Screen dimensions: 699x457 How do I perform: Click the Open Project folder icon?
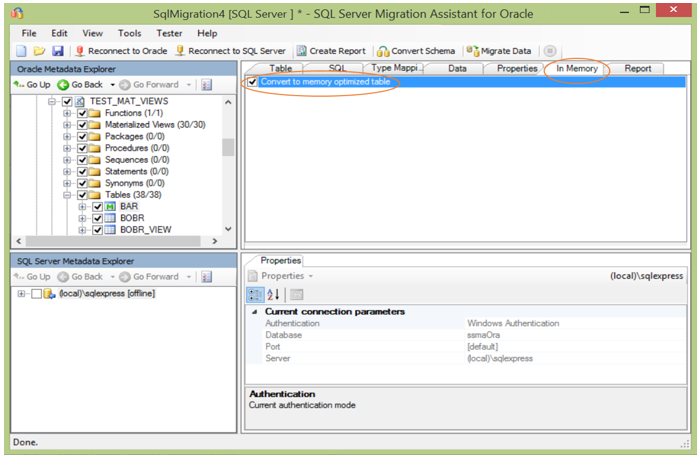tap(39, 51)
